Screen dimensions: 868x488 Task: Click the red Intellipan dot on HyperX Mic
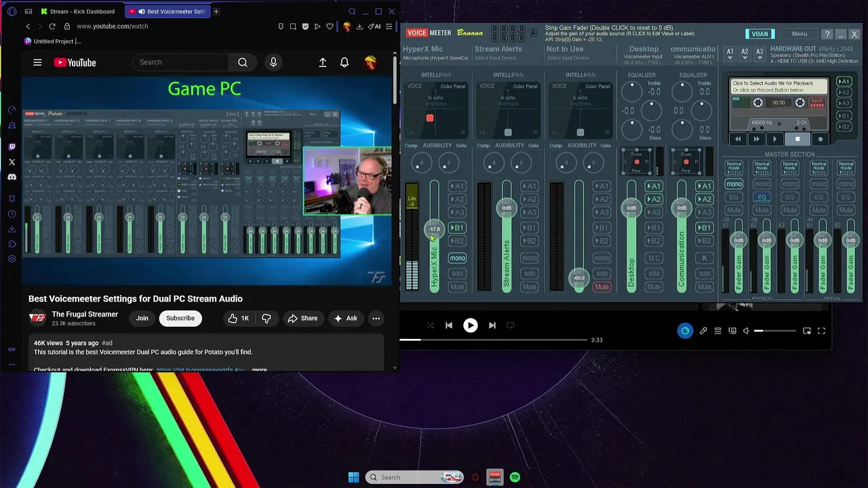point(429,118)
